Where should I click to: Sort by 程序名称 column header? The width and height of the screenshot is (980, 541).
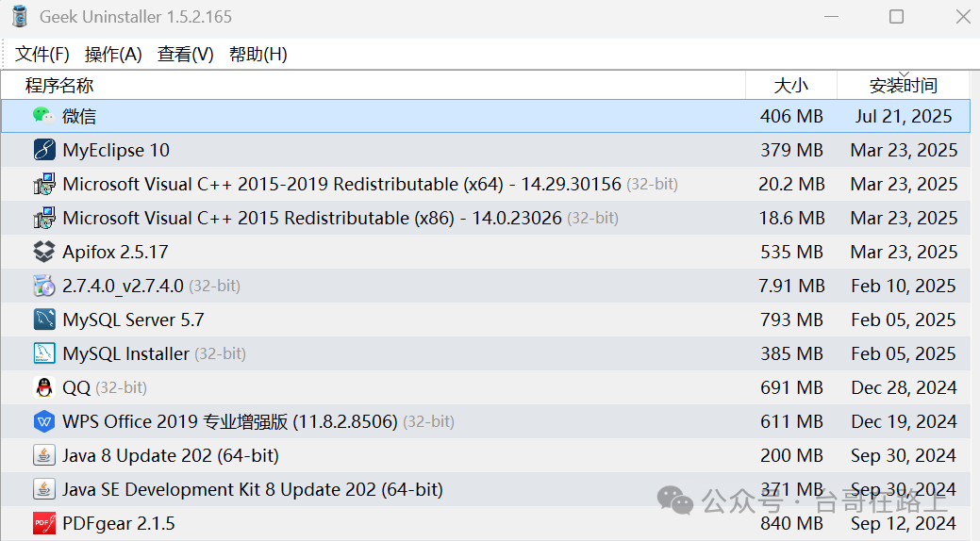pos(59,86)
